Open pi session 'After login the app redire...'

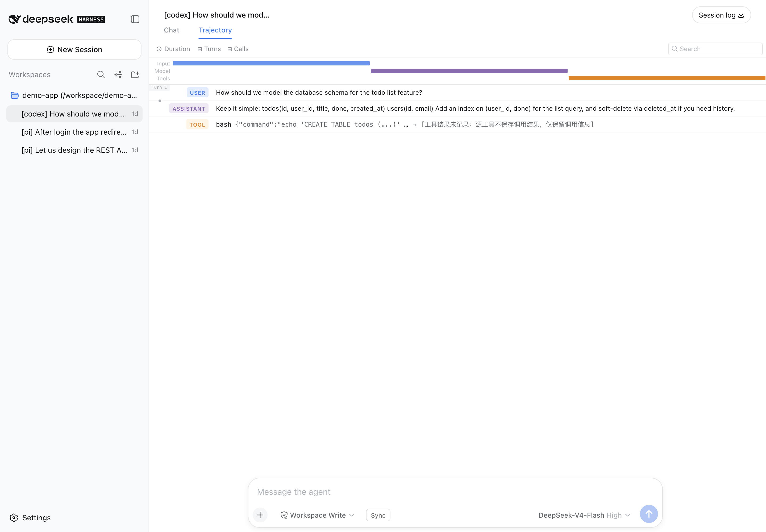pyautogui.click(x=74, y=132)
